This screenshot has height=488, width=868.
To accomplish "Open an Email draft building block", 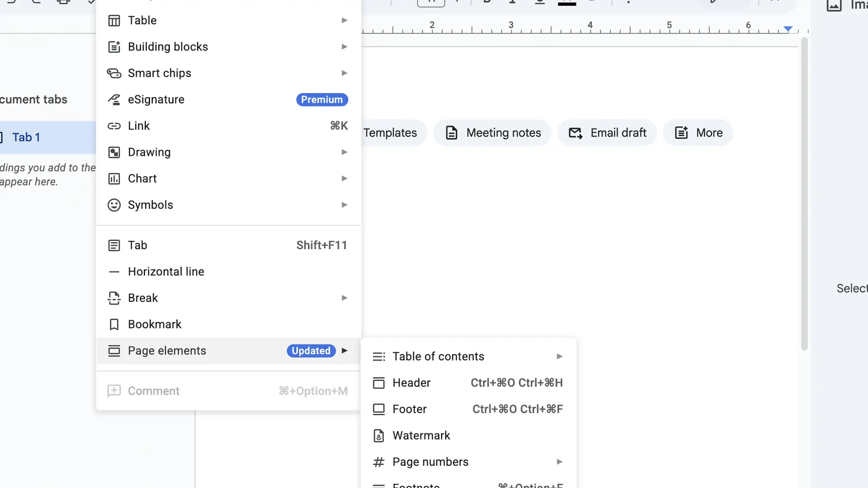I will tap(607, 132).
